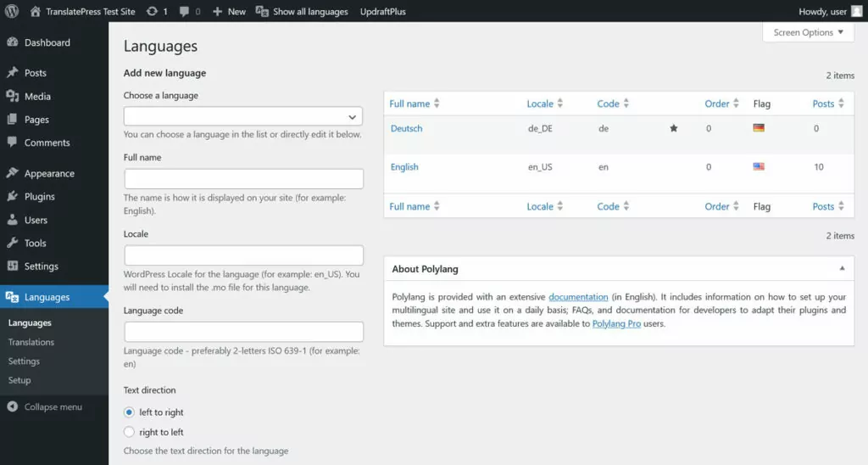868x465 pixels.
Task: Click the Comments icon in sidebar
Action: pyautogui.click(x=12, y=143)
